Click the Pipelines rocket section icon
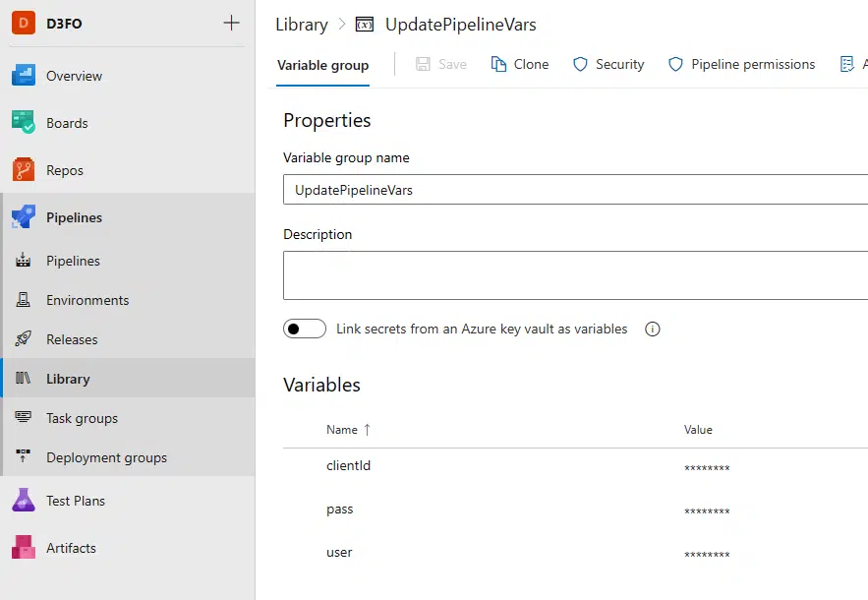868x600 pixels. (x=24, y=217)
